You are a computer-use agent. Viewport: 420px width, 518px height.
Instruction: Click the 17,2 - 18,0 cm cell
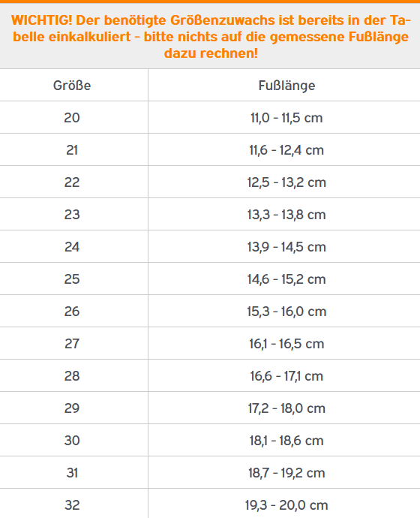tap(286, 408)
